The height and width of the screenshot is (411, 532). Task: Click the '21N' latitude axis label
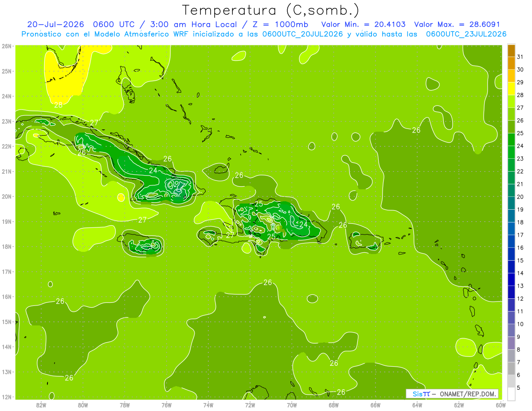[x=6, y=172]
